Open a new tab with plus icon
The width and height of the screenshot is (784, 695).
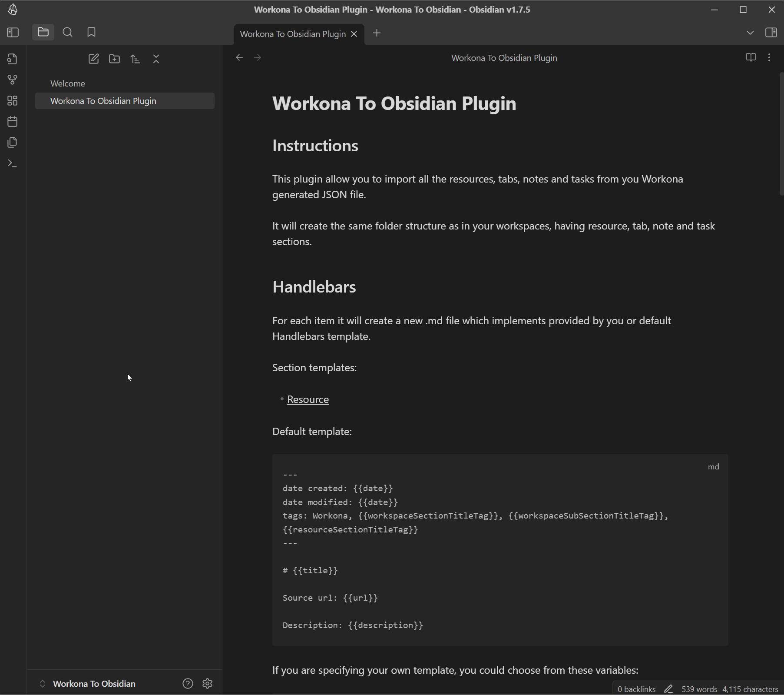[x=377, y=33]
